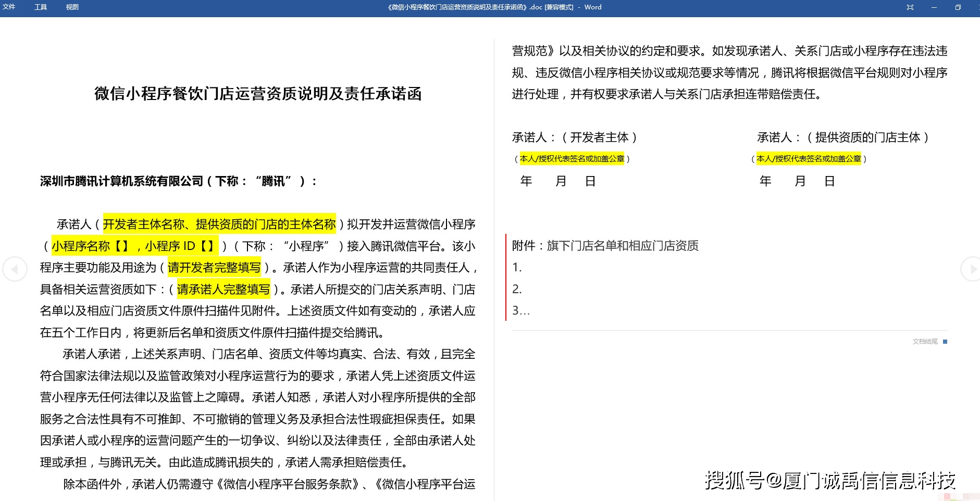Click signature placeholder under 提供资质的门店主体

click(x=809, y=159)
